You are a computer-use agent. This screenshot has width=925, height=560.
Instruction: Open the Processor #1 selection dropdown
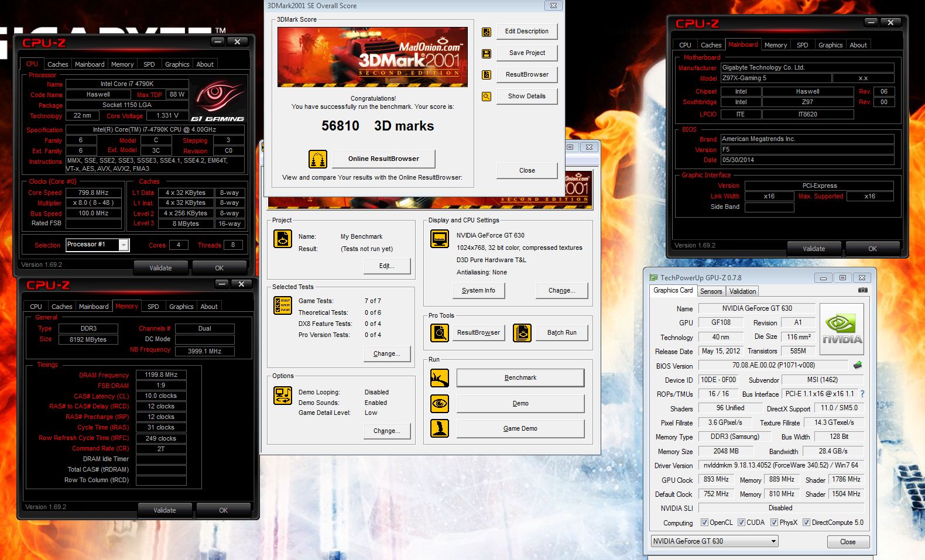(124, 245)
